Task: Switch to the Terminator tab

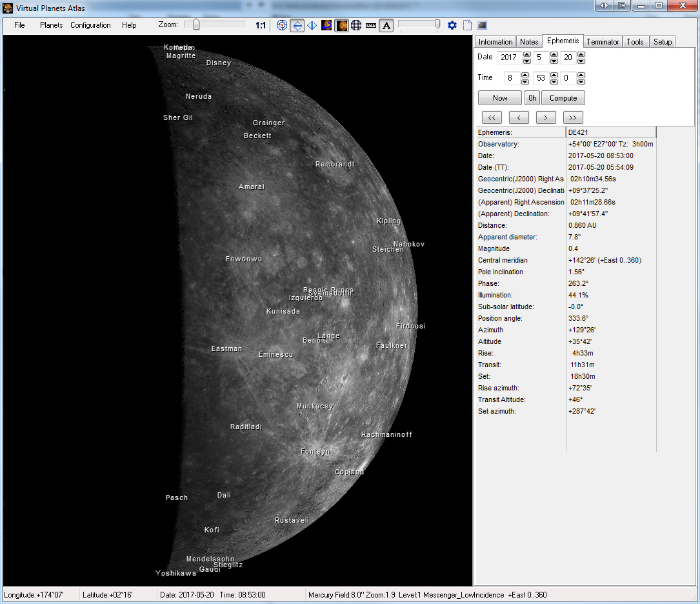Action: click(x=603, y=42)
